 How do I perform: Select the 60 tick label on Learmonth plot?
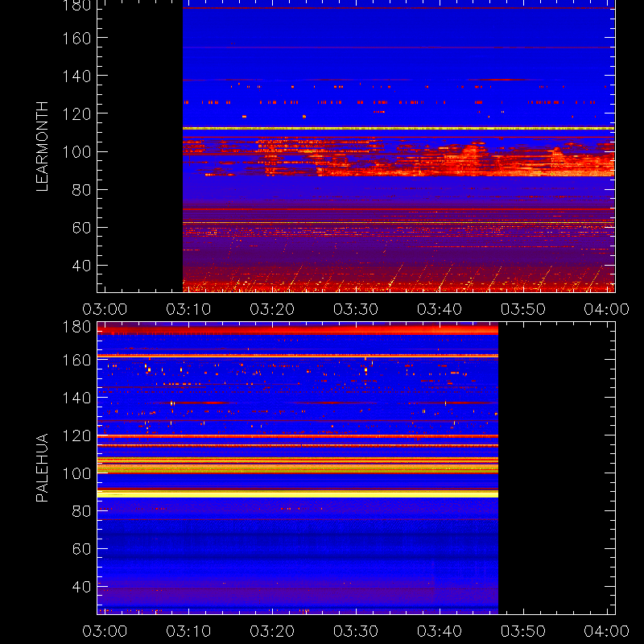tap(81, 228)
